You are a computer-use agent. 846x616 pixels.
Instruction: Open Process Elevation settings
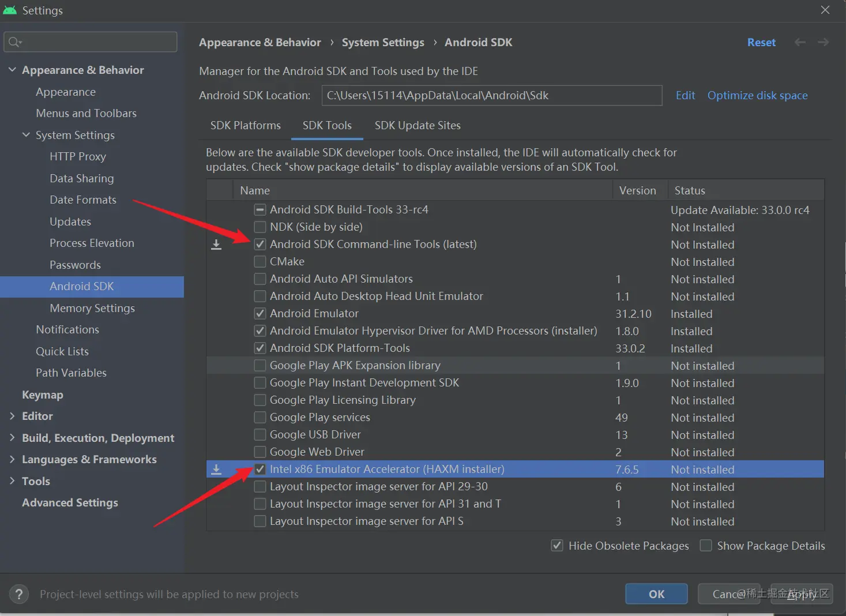92,243
